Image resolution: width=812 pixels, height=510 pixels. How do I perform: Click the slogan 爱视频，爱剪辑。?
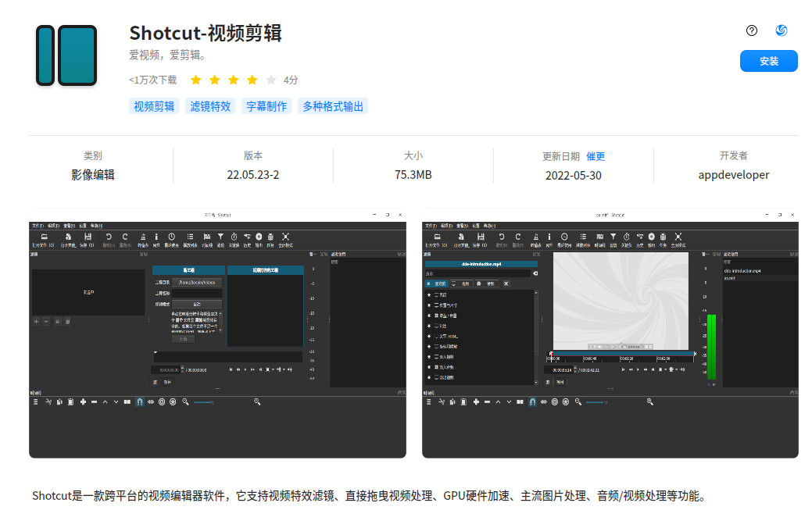(x=167, y=55)
